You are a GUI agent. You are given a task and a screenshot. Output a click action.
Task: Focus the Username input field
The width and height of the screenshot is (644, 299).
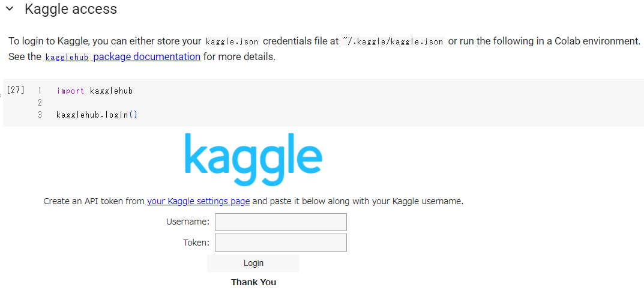[x=281, y=222]
